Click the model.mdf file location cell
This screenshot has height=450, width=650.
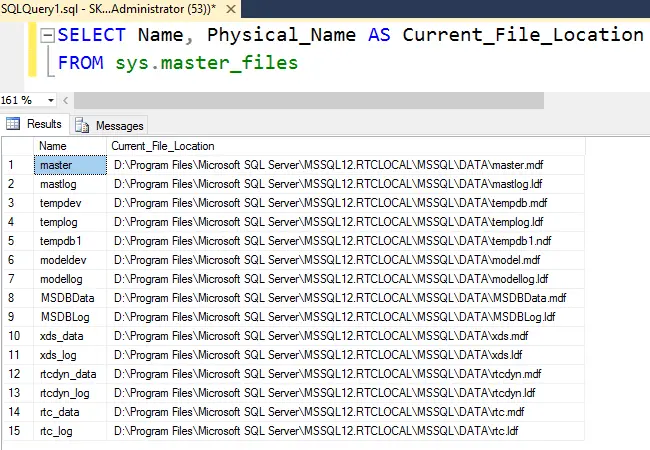(x=346, y=260)
